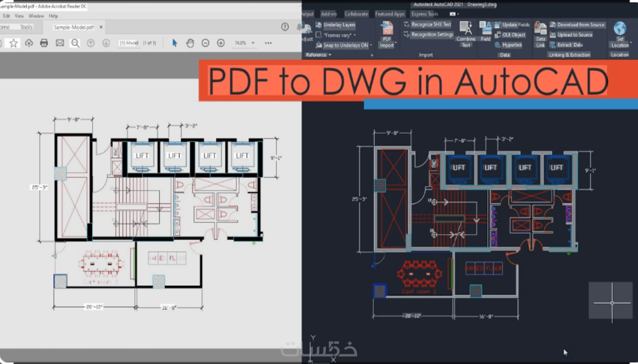Switch to the Tools tab in Acrobat
Image resolution: width=638 pixels, height=364 pixels.
pyautogui.click(x=26, y=27)
